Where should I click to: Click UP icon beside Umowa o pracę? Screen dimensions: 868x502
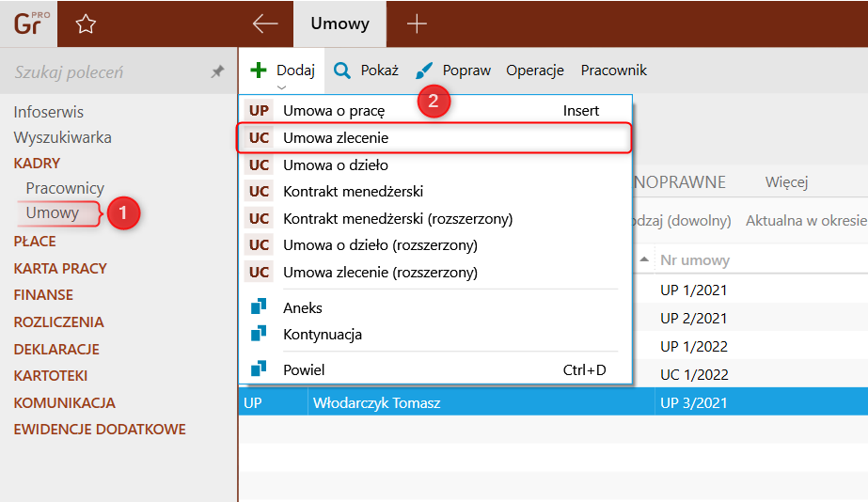(x=259, y=110)
